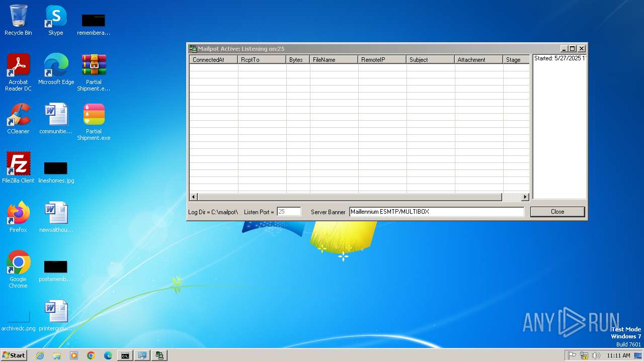Open Windows Explorer folder from the taskbar

tap(57, 355)
